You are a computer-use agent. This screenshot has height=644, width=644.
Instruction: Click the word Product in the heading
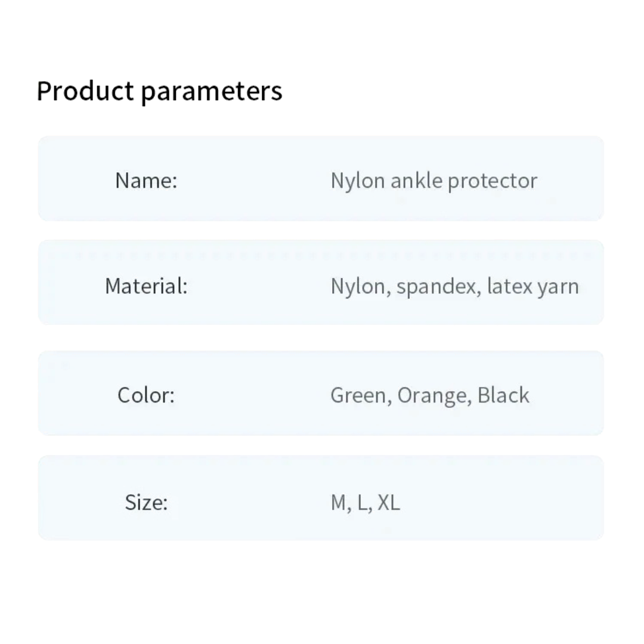pyautogui.click(x=85, y=91)
